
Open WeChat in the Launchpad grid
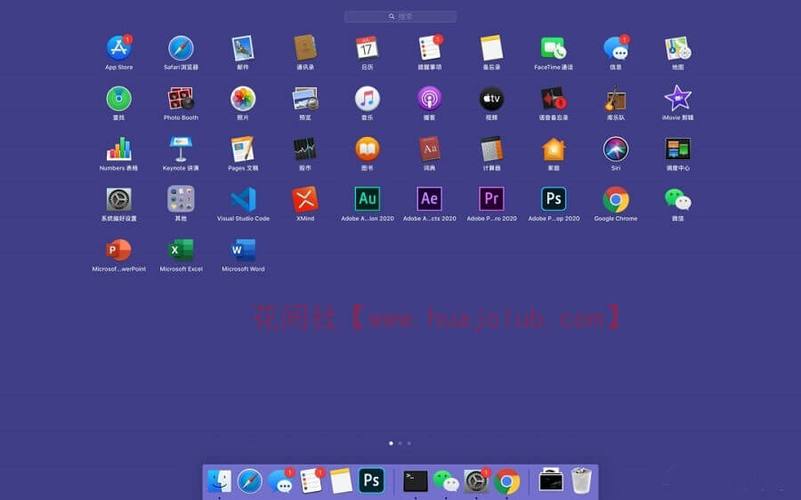point(678,199)
